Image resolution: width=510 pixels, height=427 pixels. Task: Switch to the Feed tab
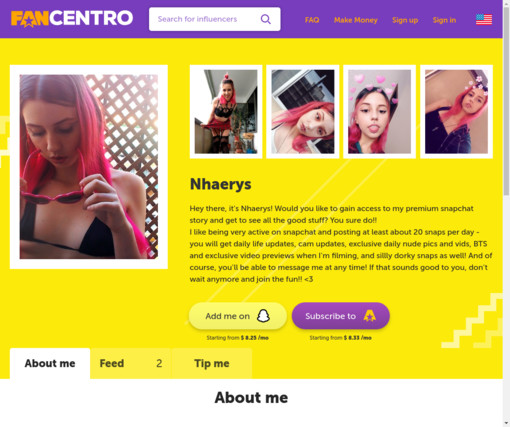(x=131, y=363)
